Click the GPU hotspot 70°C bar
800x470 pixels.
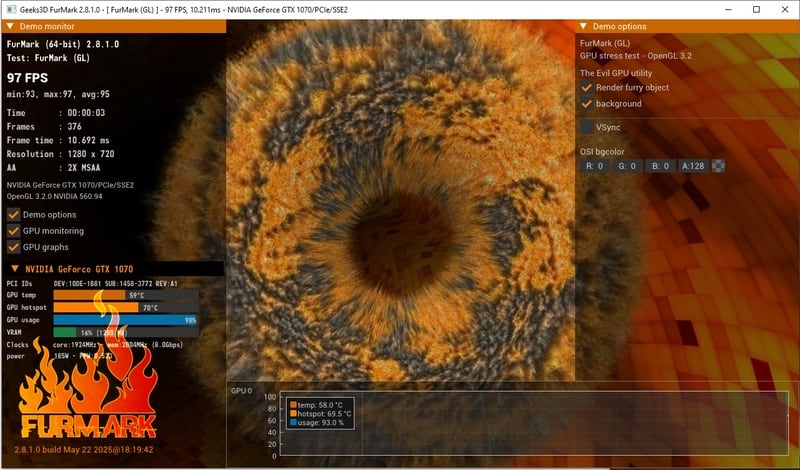[126, 308]
